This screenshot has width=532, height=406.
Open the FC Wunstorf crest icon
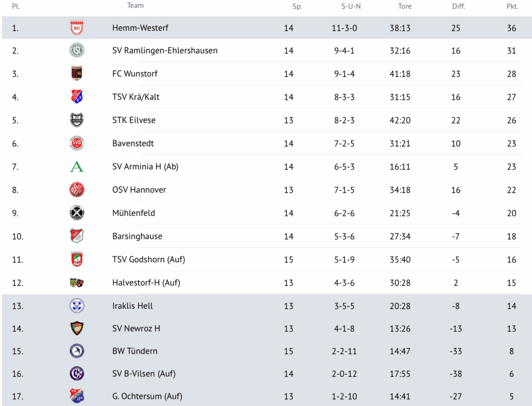point(77,74)
